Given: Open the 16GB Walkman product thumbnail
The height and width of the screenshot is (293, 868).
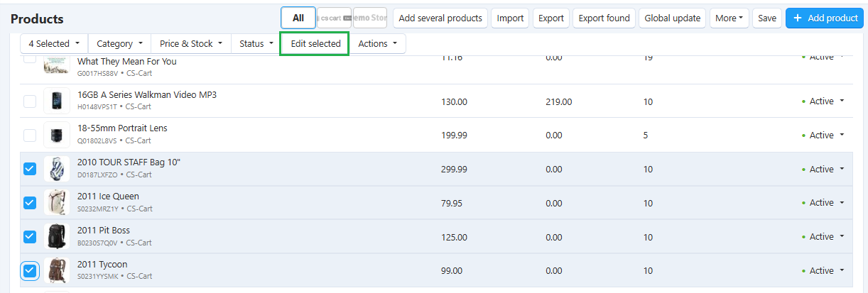Looking at the screenshot, I should [x=56, y=101].
